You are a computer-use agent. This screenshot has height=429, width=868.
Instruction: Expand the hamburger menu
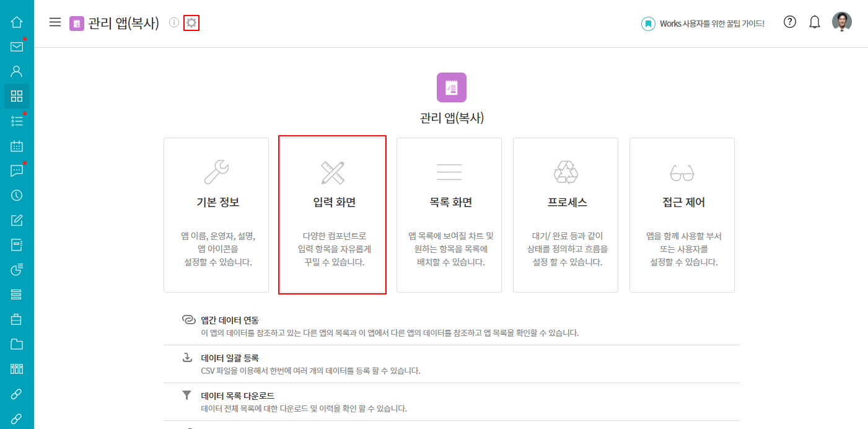pos(55,22)
